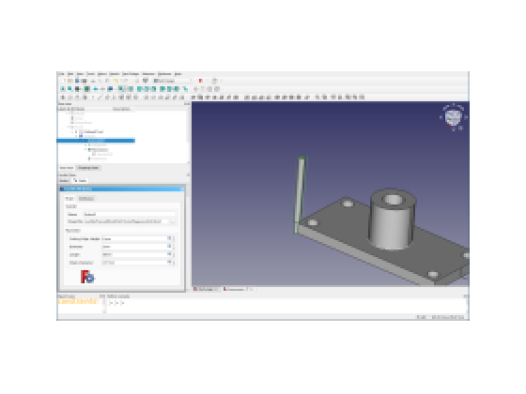
Task: Click the blue expression icon in the first parameter field
Action: tap(169, 238)
